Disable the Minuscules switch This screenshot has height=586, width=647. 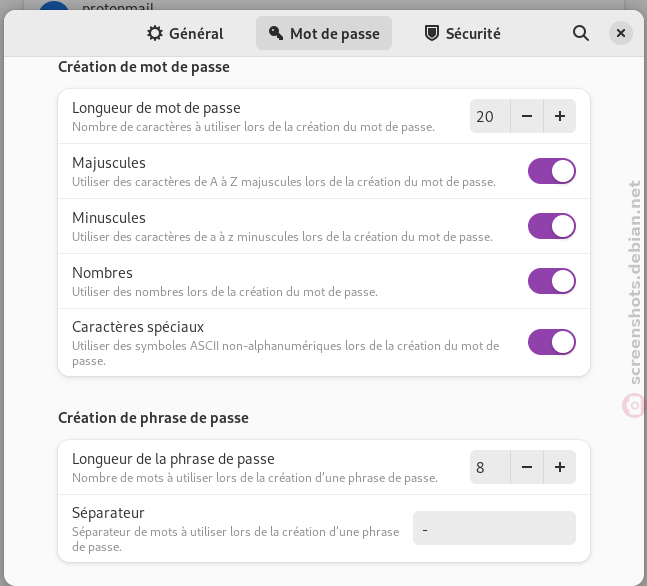552,226
